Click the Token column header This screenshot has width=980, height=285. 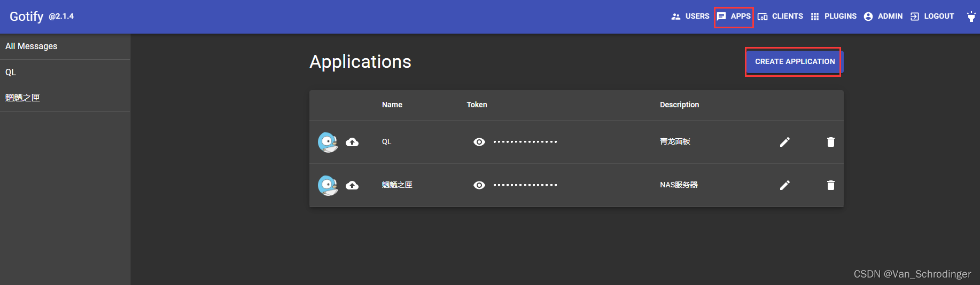click(x=477, y=105)
